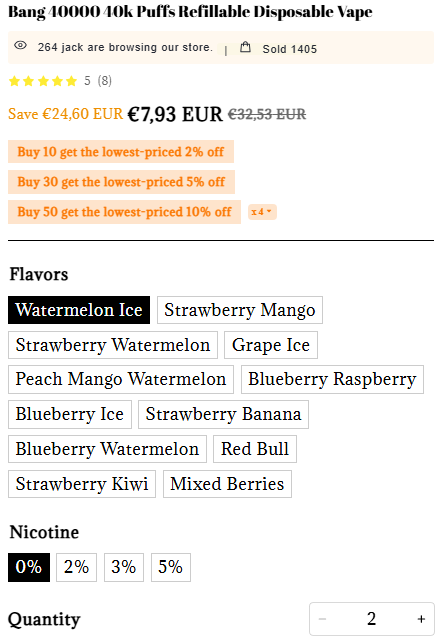Image resolution: width=442 pixels, height=640 pixels.
Task: Choose Mixed Berries flavor
Action: 227,484
